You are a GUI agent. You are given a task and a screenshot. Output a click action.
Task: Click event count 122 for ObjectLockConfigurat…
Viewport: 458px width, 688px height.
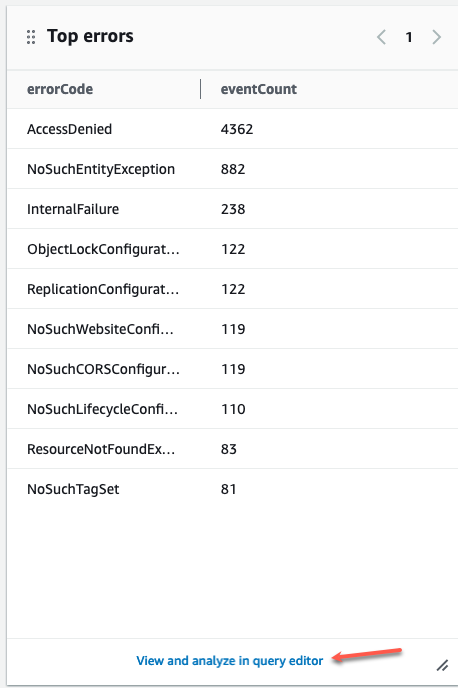[x=233, y=249]
